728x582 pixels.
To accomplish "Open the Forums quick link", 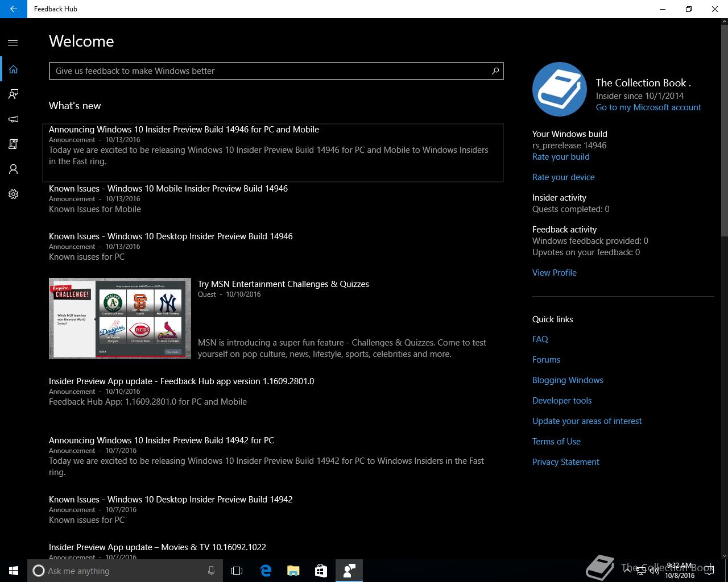I will (x=546, y=360).
